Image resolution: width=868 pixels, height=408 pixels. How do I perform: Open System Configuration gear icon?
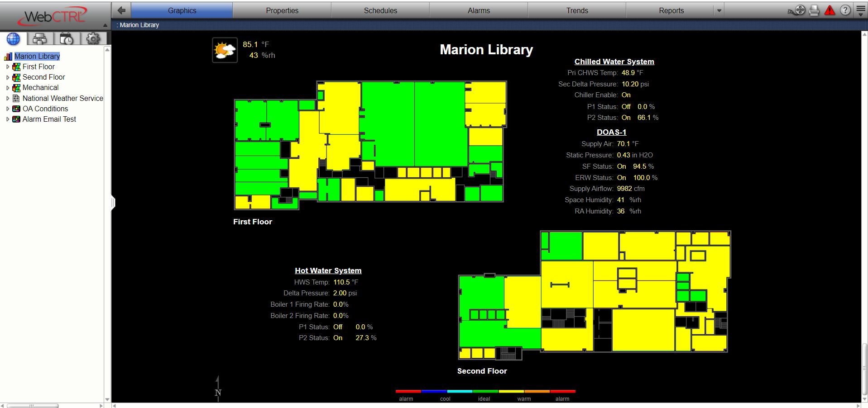[x=93, y=39]
